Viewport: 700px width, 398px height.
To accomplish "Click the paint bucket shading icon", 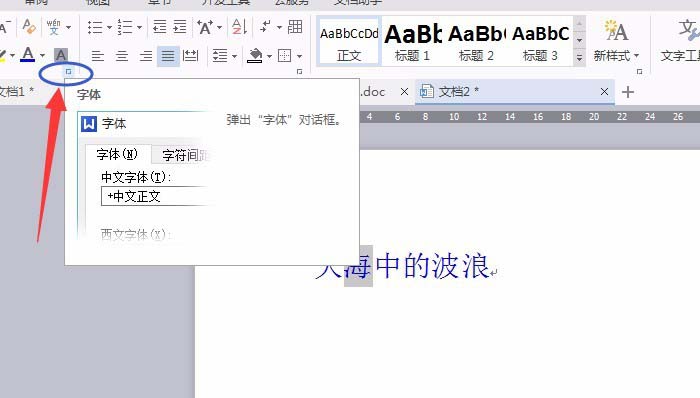I will [254, 56].
